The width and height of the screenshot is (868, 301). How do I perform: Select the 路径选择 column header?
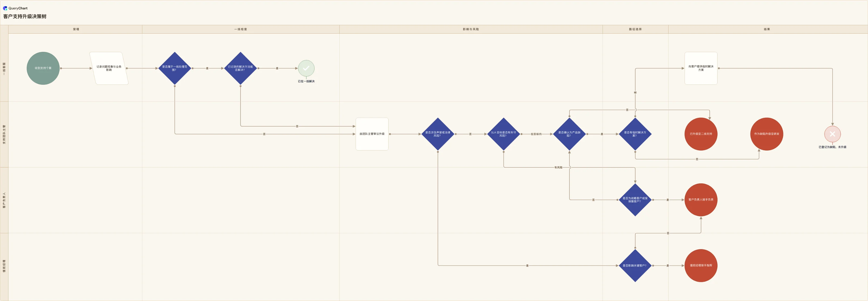click(x=635, y=29)
